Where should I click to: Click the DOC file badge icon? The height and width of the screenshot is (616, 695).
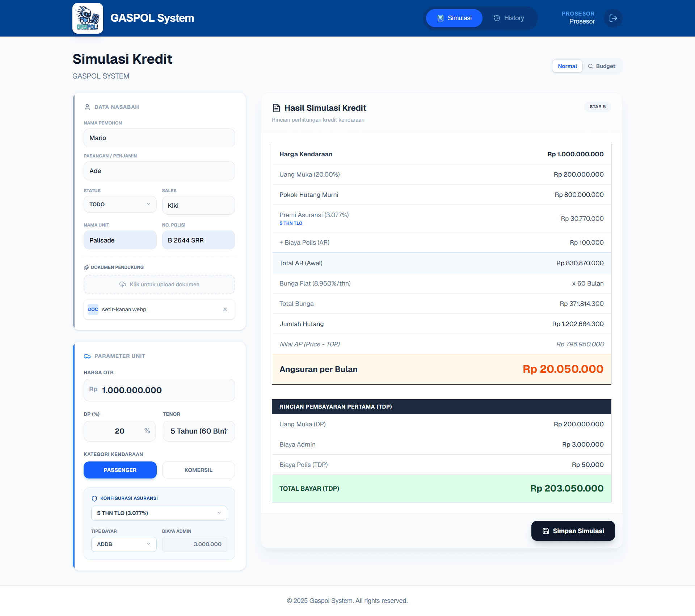93,309
